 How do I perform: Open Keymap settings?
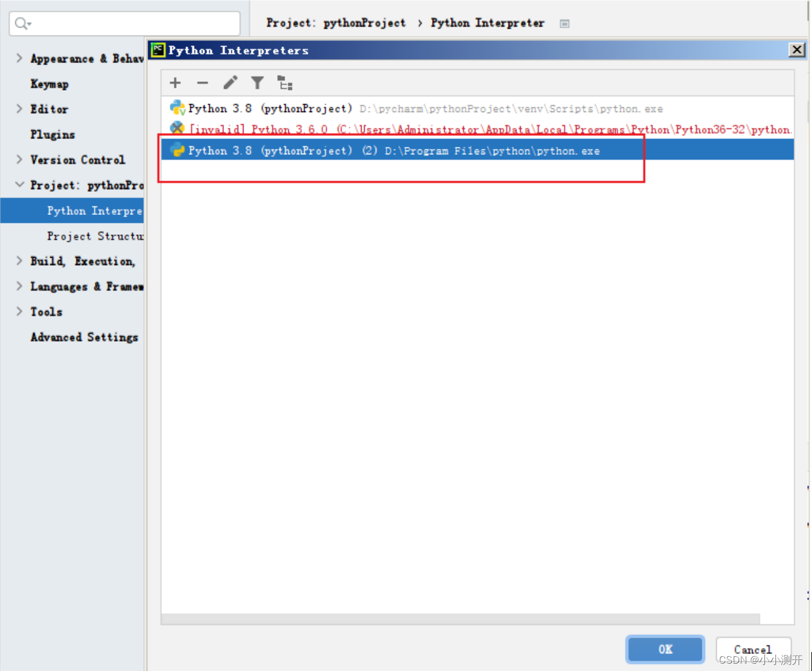(x=50, y=84)
